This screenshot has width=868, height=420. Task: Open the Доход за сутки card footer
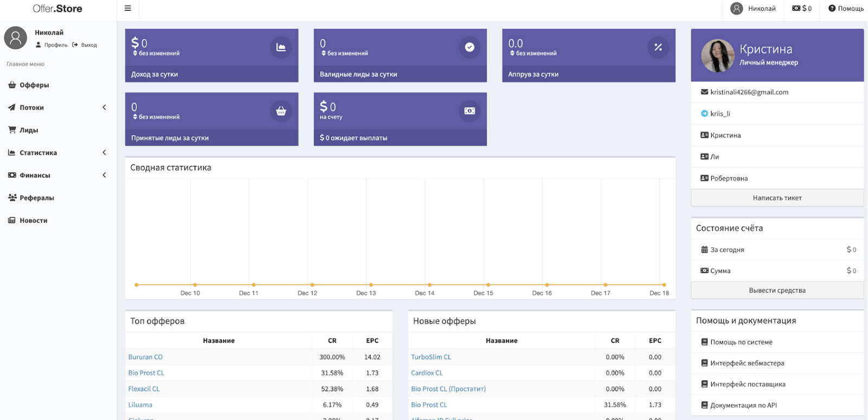212,74
